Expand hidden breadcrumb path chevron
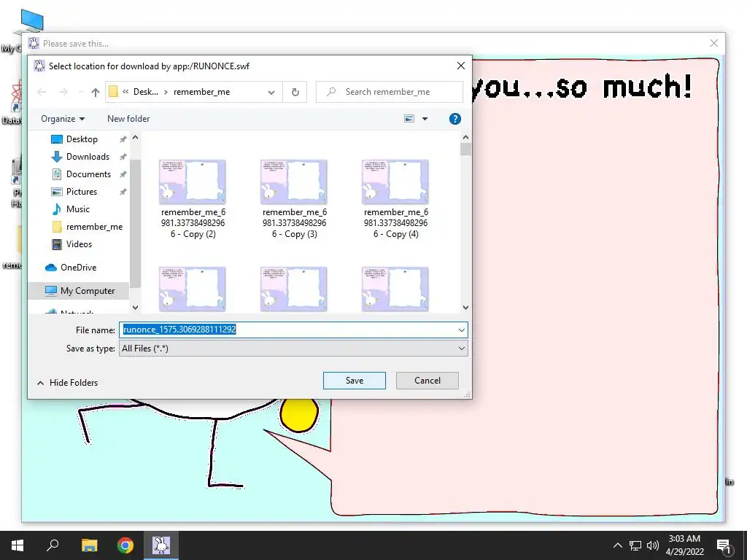Viewport: 747px width, 560px height. coord(125,92)
